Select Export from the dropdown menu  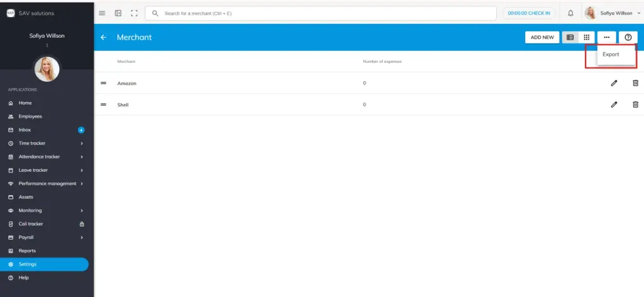611,54
